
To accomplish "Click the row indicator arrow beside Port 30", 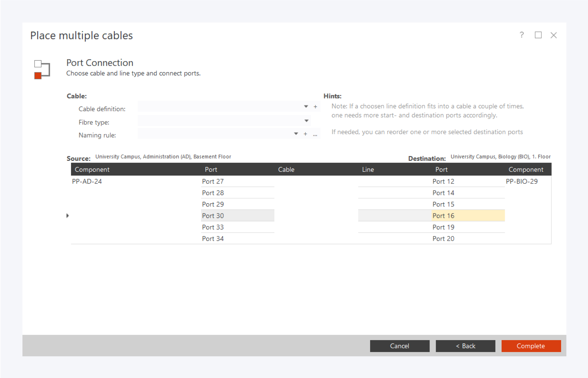I will tap(67, 216).
